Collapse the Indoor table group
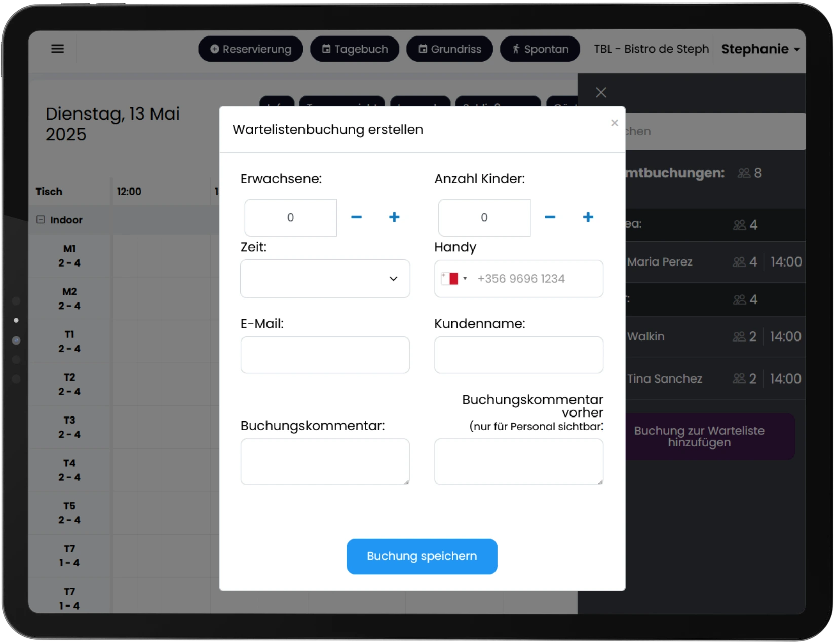 point(41,220)
